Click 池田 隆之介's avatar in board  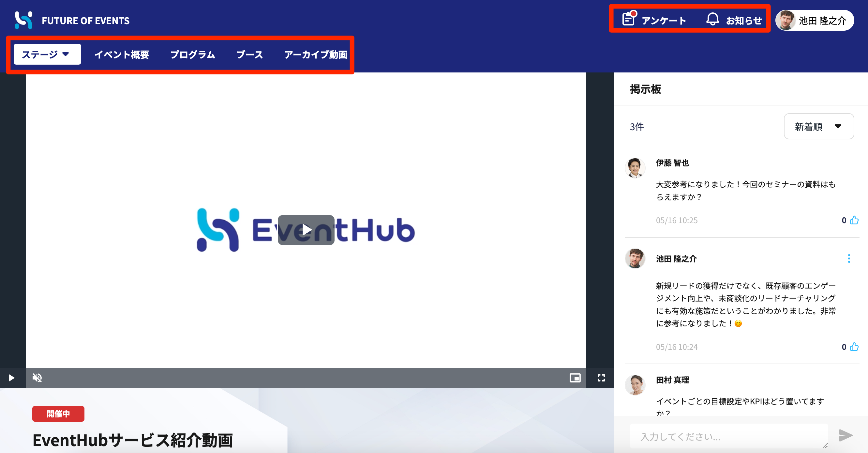(x=635, y=258)
